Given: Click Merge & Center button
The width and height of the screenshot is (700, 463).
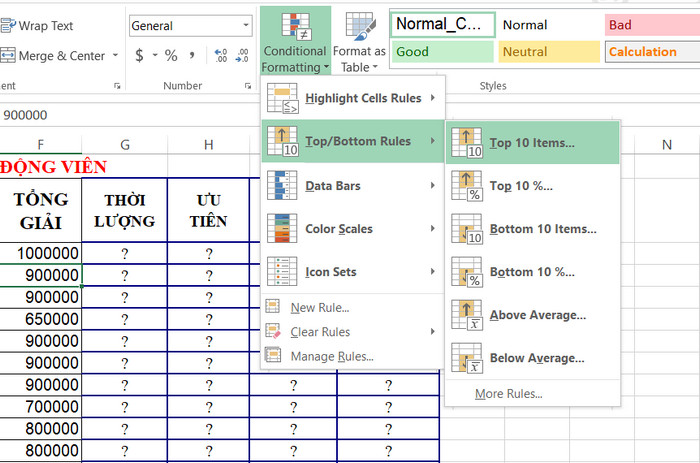Looking at the screenshot, I should point(53,56).
